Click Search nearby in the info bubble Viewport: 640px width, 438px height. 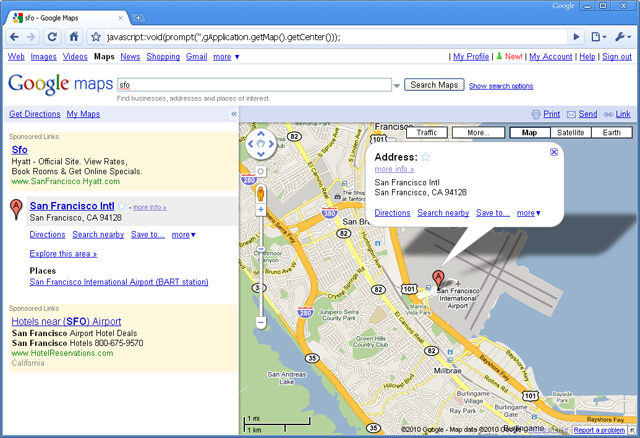click(x=443, y=213)
